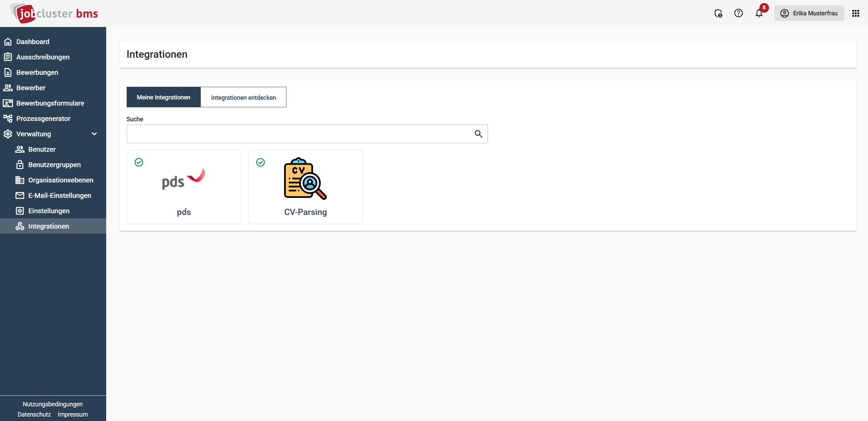Open Benutzergruppen in sidebar

[54, 165]
